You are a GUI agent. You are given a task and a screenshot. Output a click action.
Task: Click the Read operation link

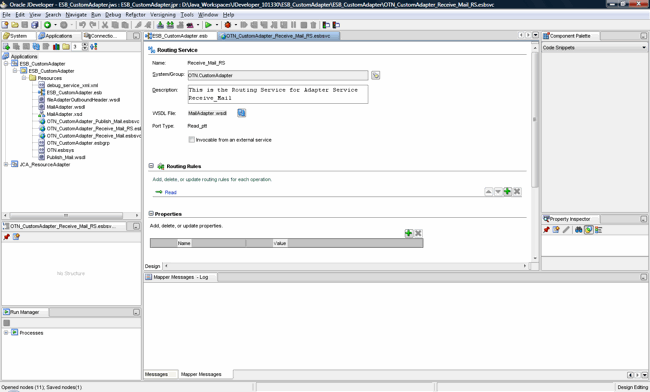pos(170,192)
